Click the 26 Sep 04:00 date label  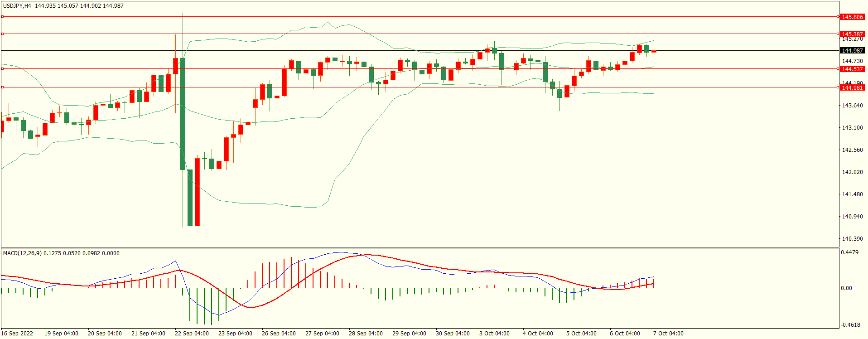click(x=279, y=334)
